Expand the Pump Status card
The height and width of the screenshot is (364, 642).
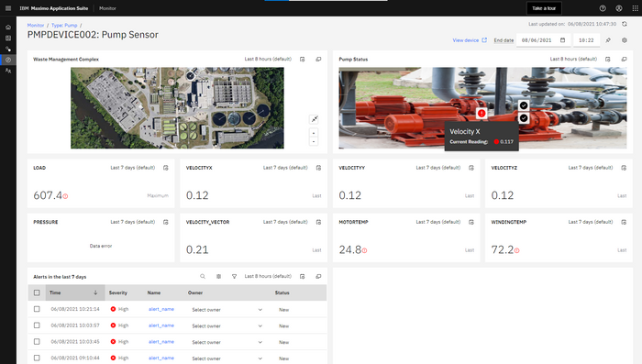click(624, 59)
